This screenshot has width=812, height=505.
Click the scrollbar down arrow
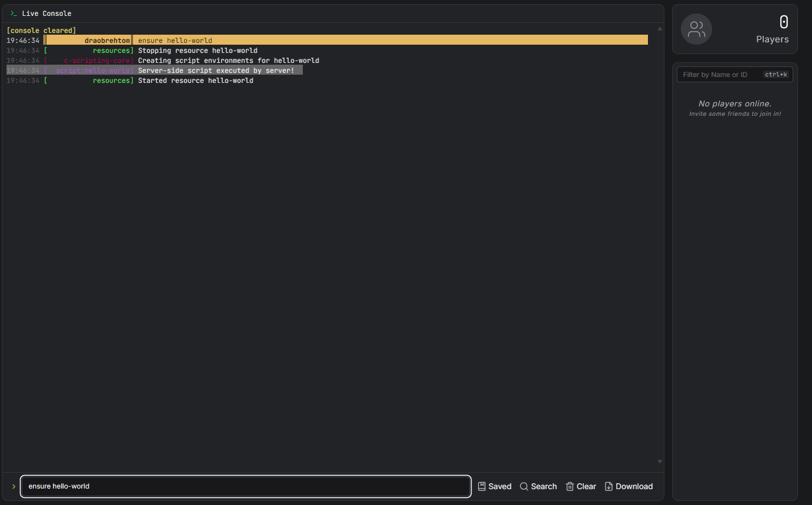coord(660,461)
